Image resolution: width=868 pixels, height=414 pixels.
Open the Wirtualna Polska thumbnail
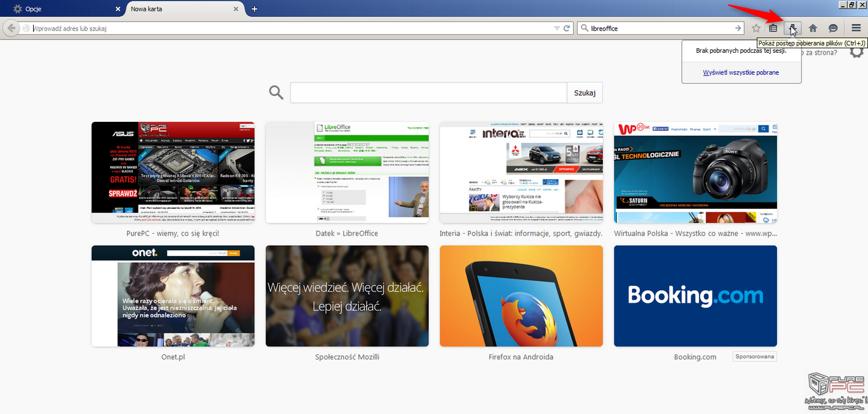(x=695, y=172)
